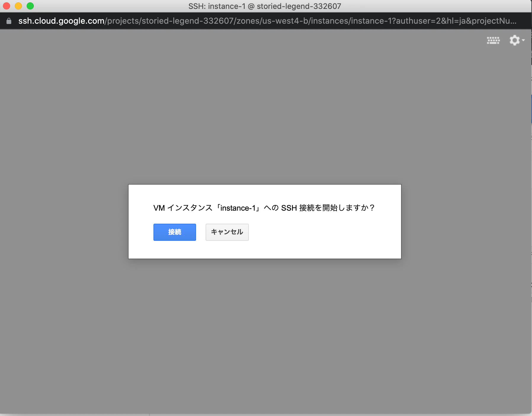Open the settings gear menu
Viewport: 532px width, 416px height.
click(517, 40)
